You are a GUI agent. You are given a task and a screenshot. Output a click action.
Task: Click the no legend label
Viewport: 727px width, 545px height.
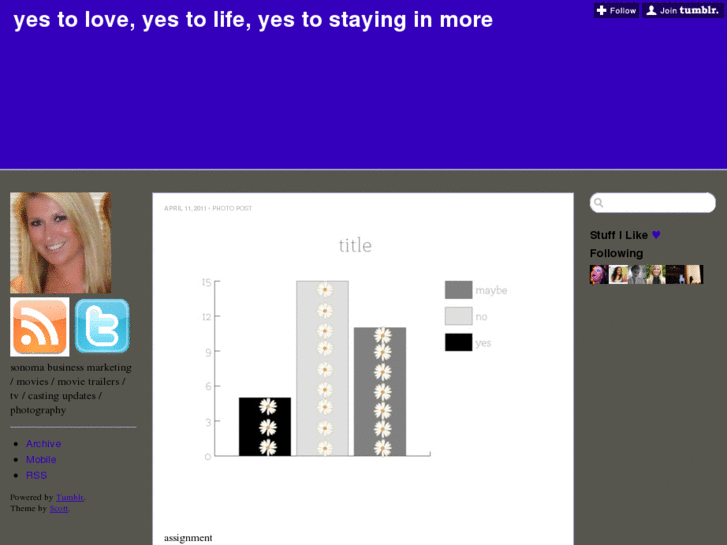[481, 317]
